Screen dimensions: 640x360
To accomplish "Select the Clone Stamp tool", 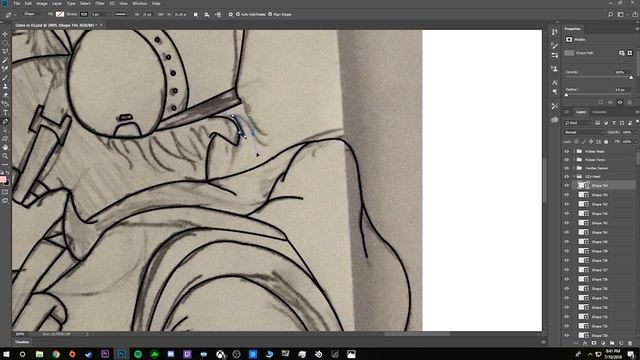I will [5, 86].
